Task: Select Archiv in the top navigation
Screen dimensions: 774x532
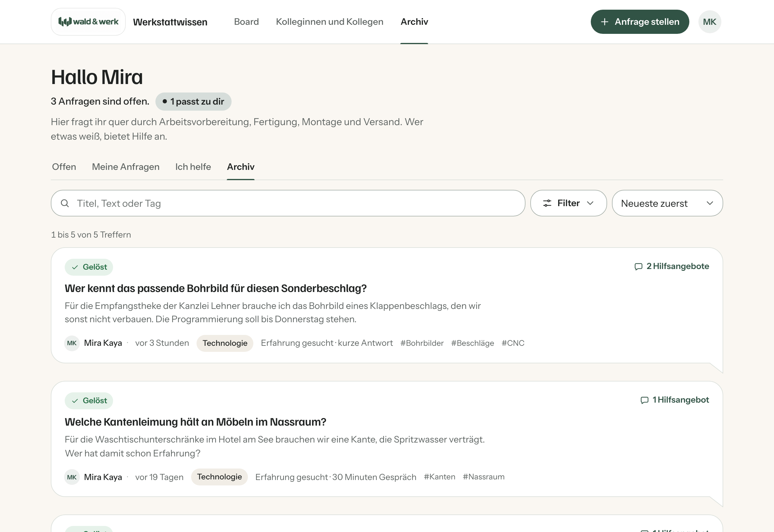Action: click(x=414, y=22)
